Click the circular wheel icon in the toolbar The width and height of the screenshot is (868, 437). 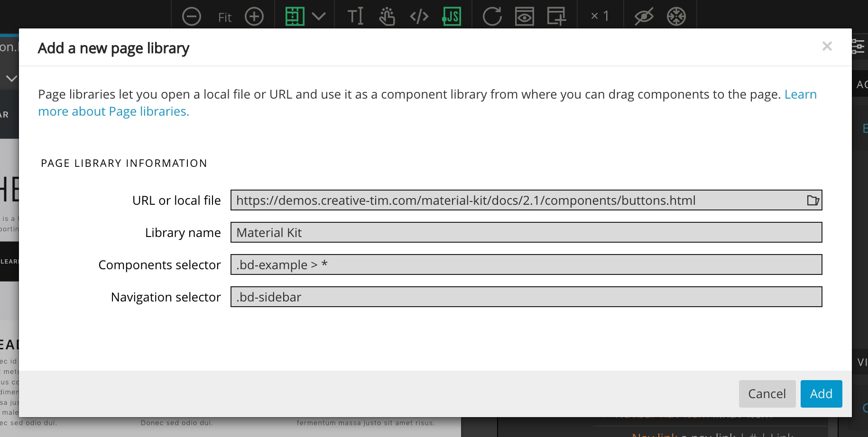(x=676, y=17)
